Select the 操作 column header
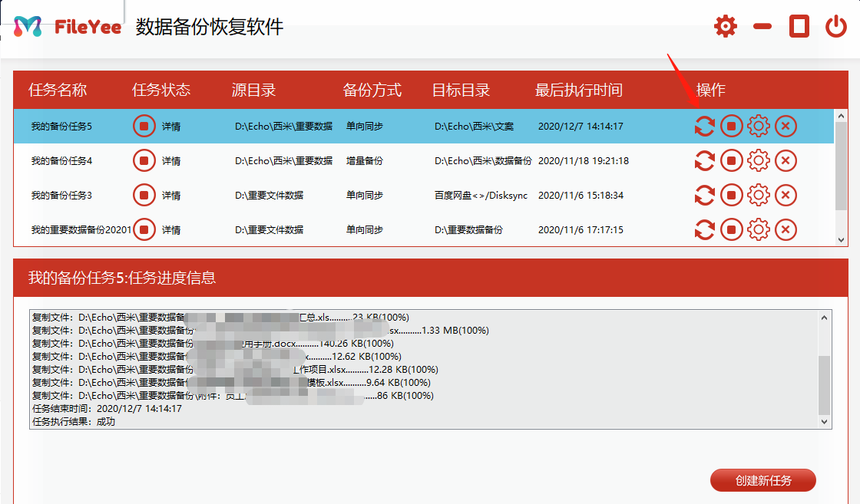 coord(711,91)
